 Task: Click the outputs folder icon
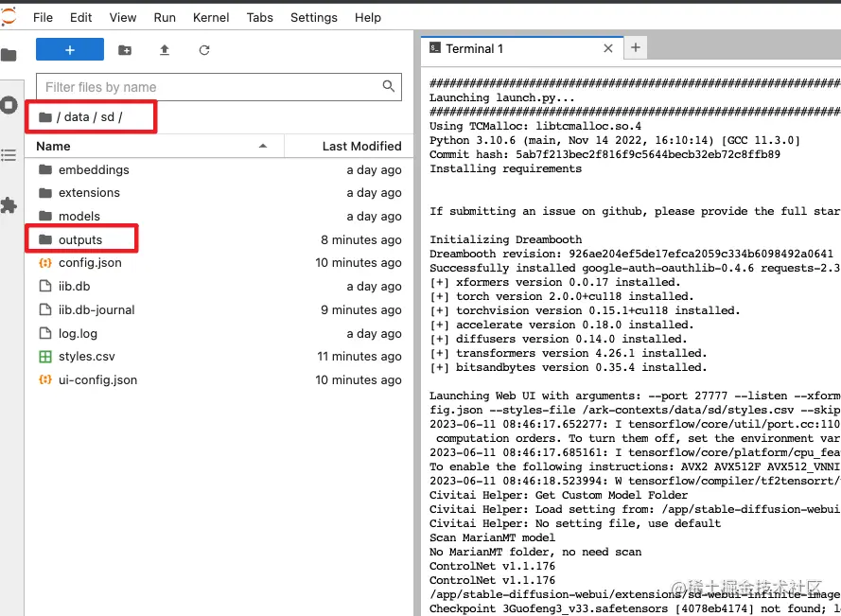(x=45, y=239)
